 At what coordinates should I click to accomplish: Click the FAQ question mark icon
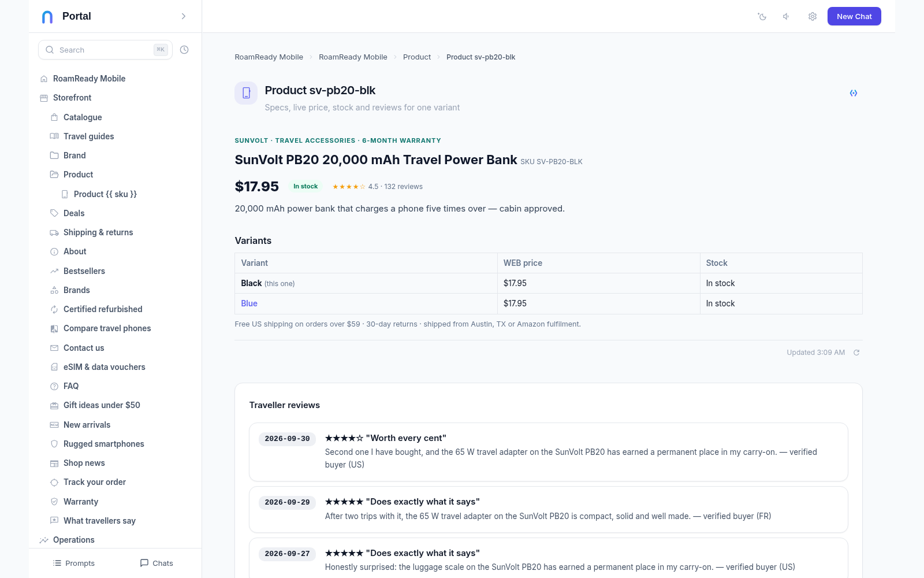pos(54,386)
